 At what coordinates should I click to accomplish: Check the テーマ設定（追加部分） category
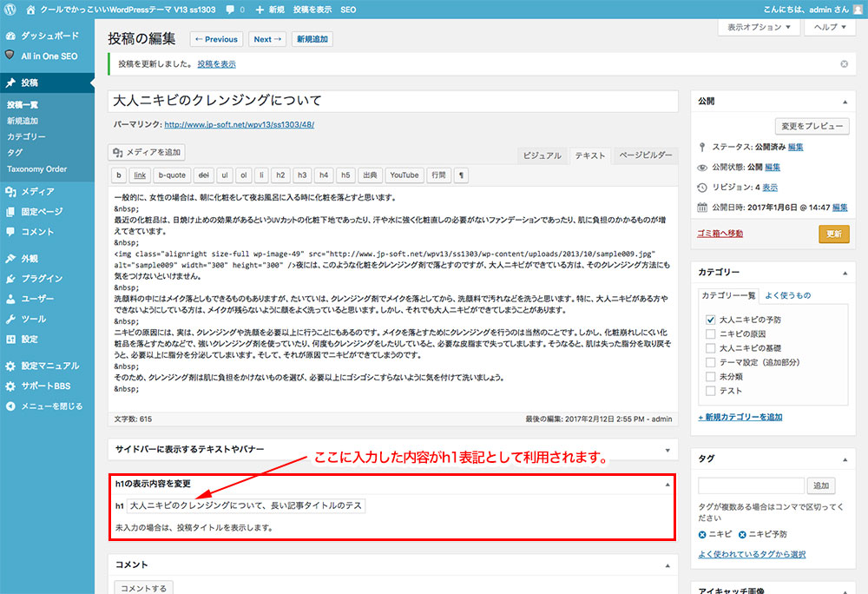coord(711,363)
